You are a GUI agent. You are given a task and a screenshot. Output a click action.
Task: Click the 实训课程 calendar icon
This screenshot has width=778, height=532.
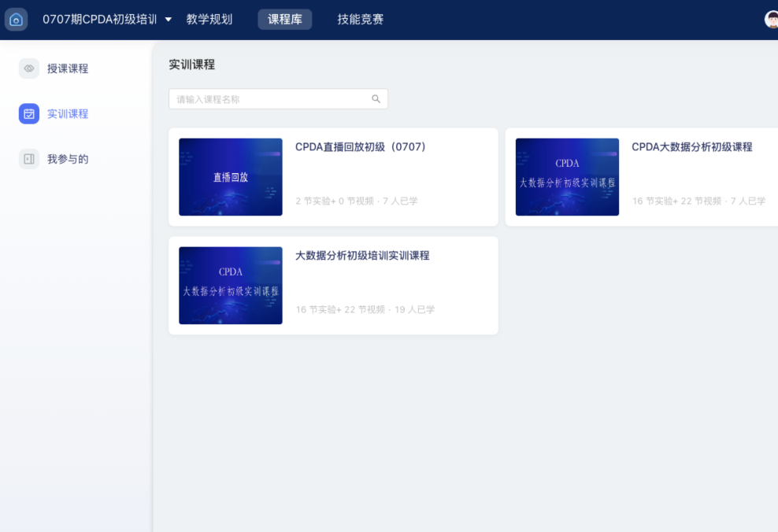[29, 113]
